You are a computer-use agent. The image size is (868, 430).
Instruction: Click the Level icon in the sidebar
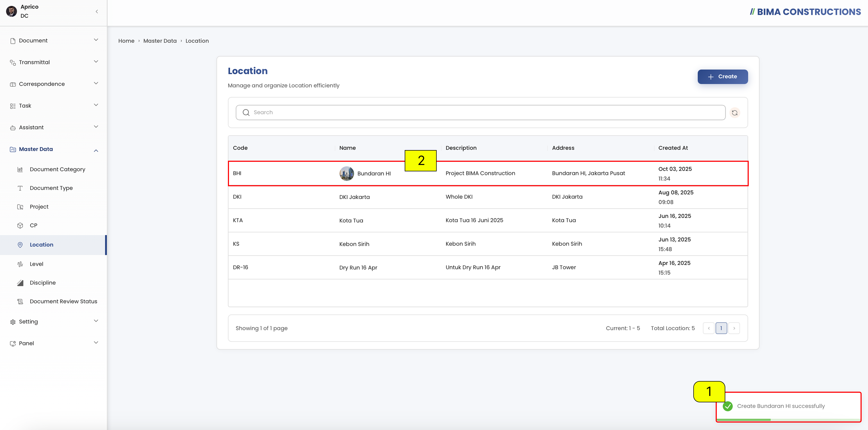pos(20,264)
